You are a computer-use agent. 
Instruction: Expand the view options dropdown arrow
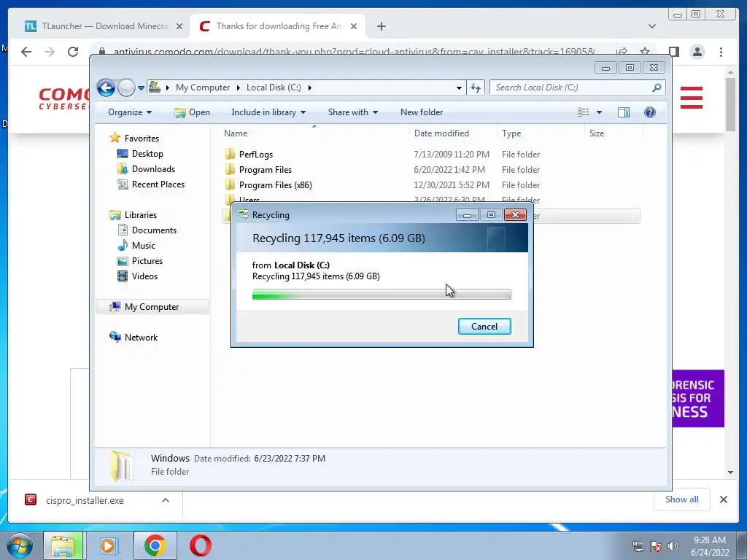(x=600, y=112)
